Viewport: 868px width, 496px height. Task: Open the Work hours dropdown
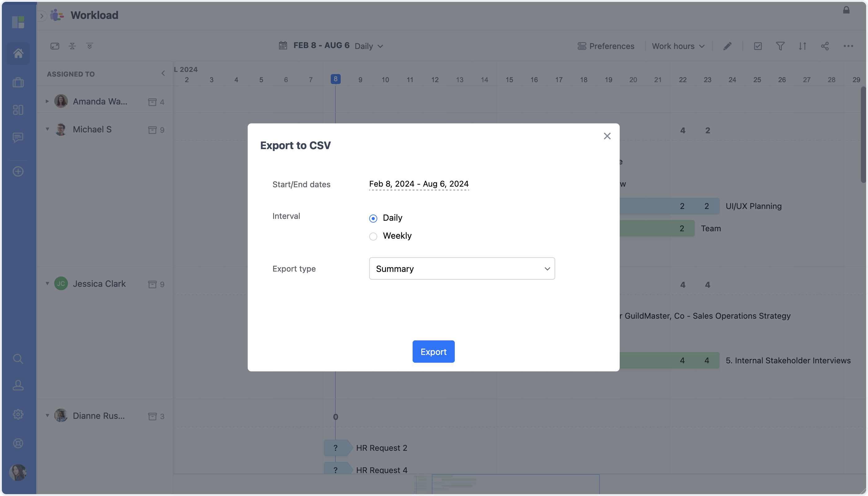(678, 46)
